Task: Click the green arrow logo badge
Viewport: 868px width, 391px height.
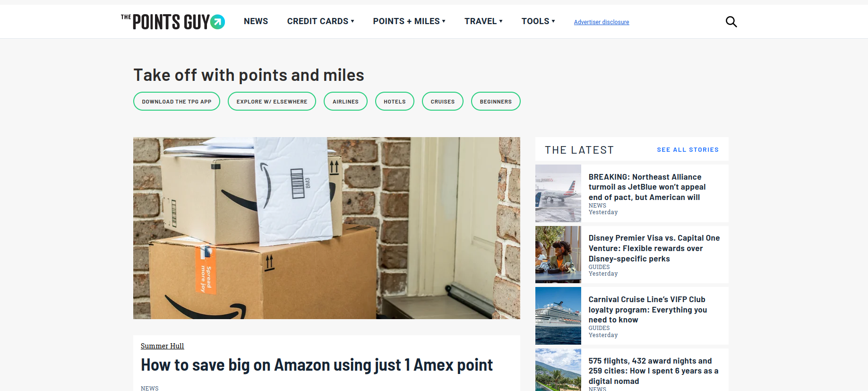Action: tap(217, 22)
